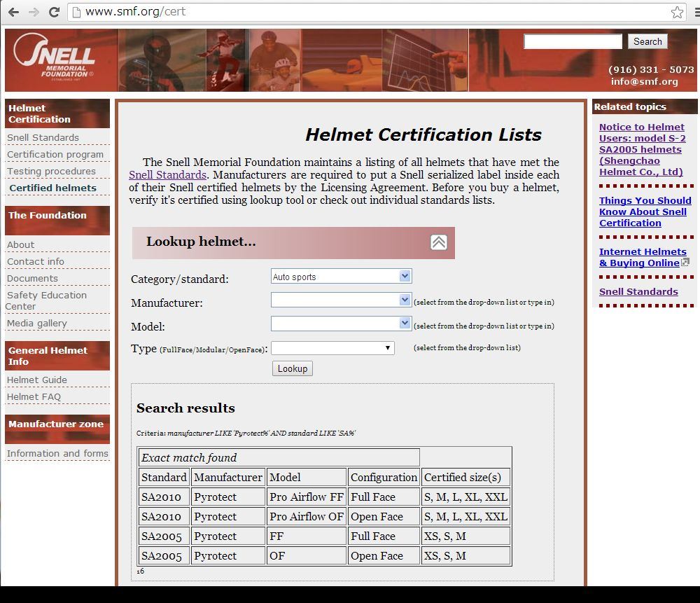Open the About page
The height and width of the screenshot is (603, 700).
coord(20,245)
